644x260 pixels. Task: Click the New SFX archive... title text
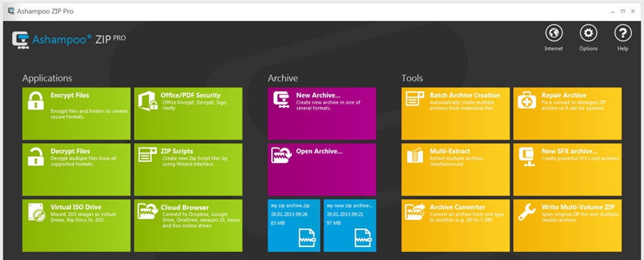(x=570, y=151)
